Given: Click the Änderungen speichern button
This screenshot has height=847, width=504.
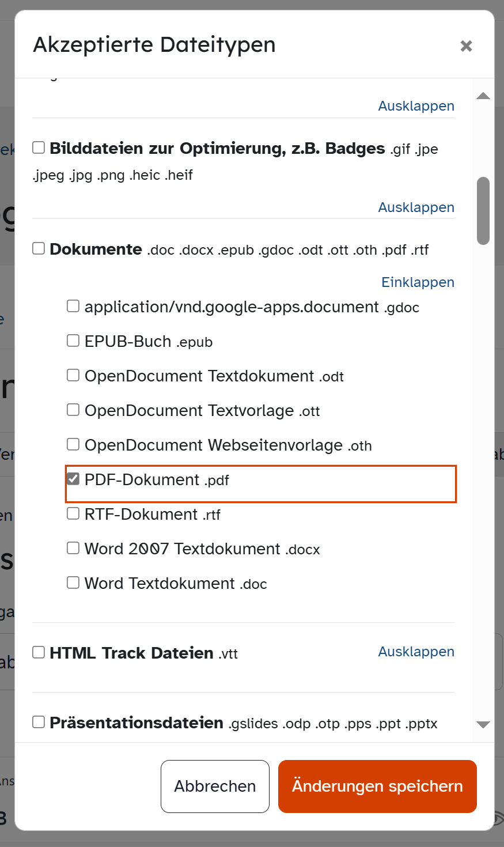Looking at the screenshot, I should (377, 786).
